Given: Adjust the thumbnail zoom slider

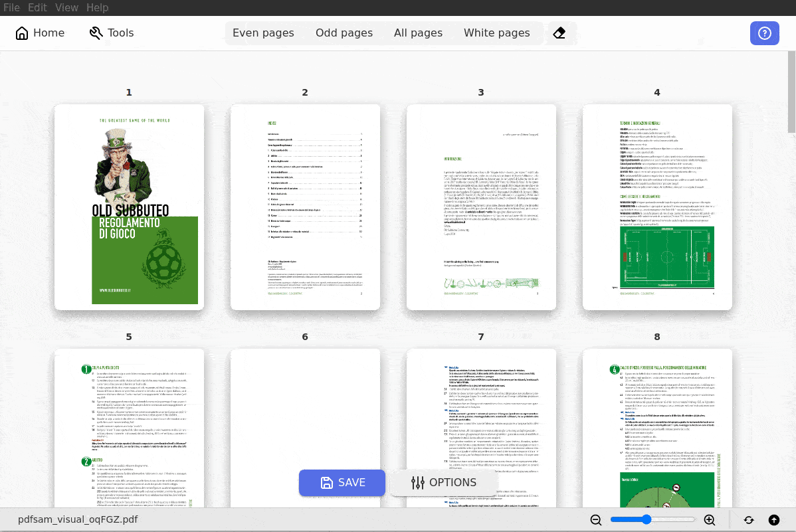Looking at the screenshot, I should (x=652, y=519).
